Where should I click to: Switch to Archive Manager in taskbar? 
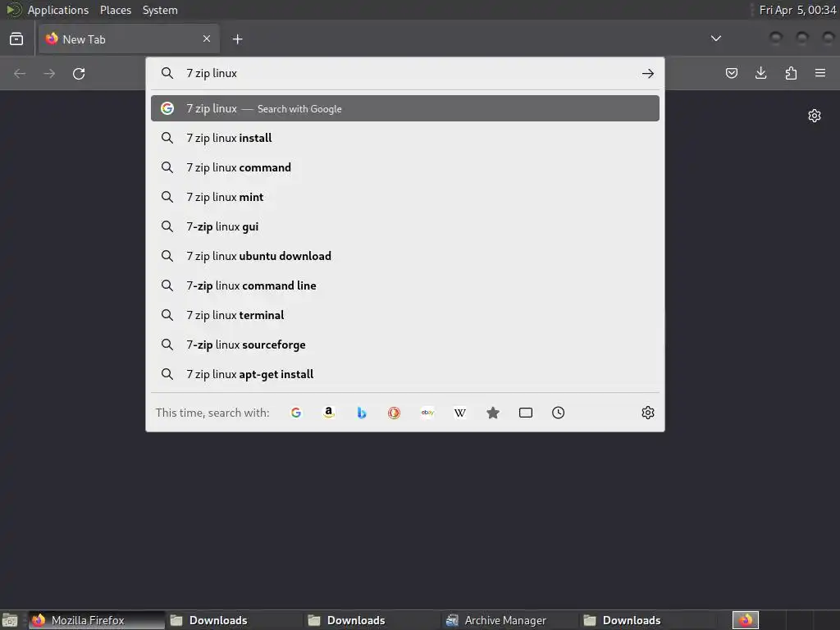click(510, 620)
